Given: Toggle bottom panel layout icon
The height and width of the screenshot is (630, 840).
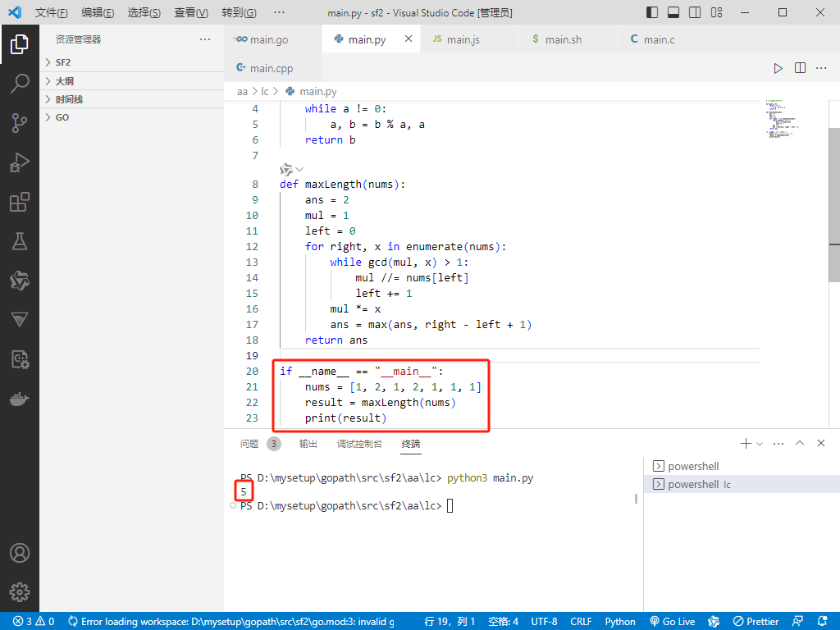Looking at the screenshot, I should pos(673,12).
